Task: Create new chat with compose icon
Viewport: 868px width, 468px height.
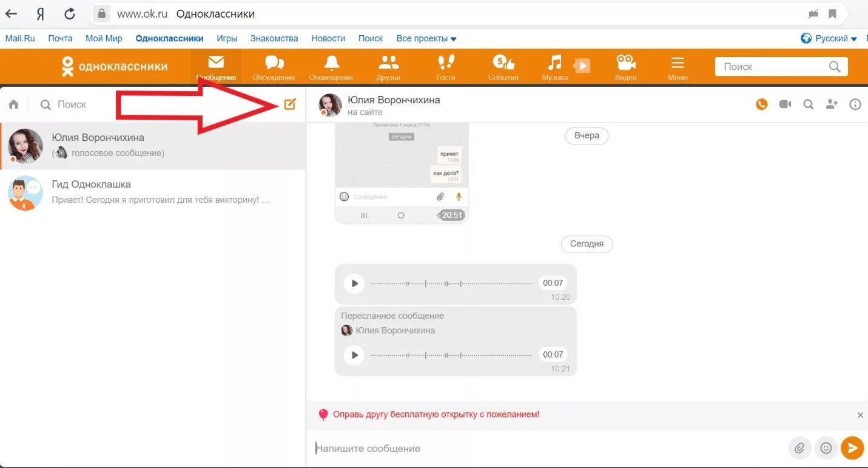Action: [x=290, y=104]
